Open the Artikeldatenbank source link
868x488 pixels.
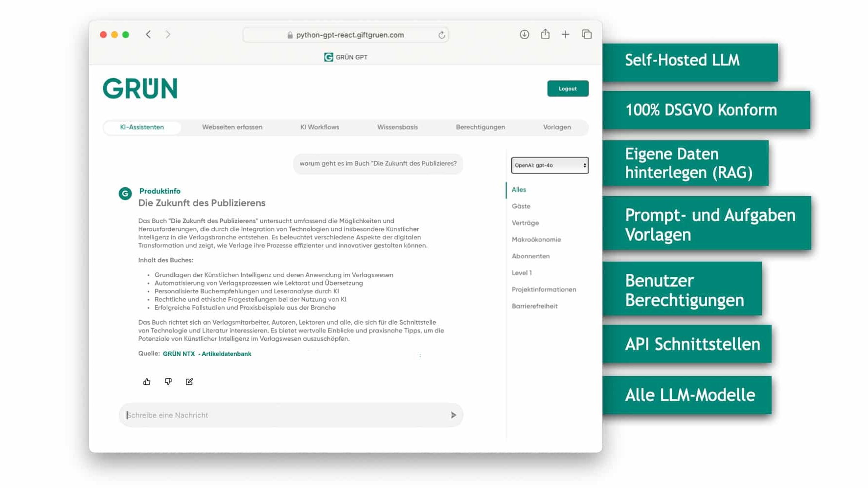(x=226, y=354)
